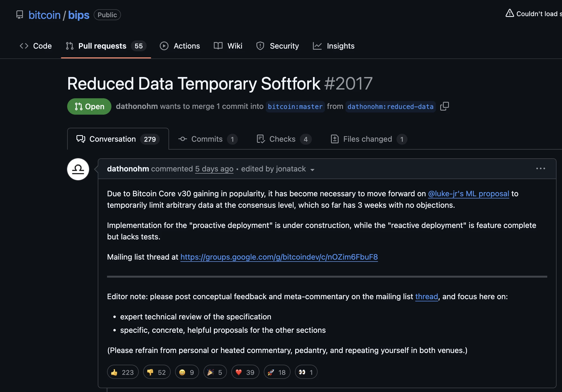Image resolution: width=562 pixels, height=392 pixels.
Task: Toggle the heart reaction
Action: tap(245, 372)
